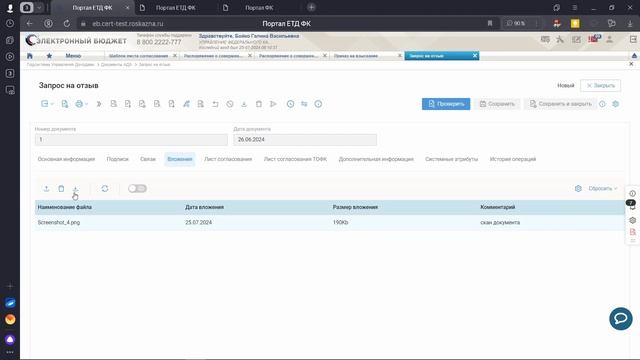Screen dimensions: 640x360
Task: Open attachments table settings gear near Сбросить
Action: 578,189
